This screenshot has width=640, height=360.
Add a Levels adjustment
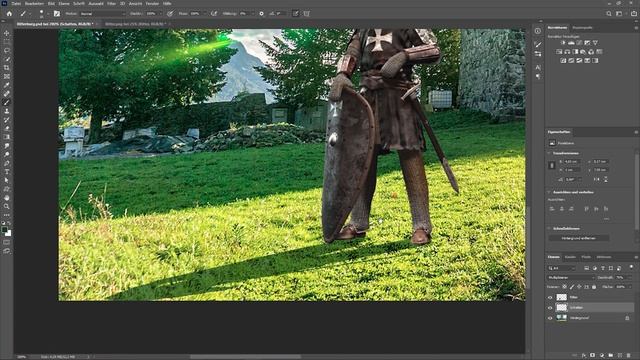point(571,42)
